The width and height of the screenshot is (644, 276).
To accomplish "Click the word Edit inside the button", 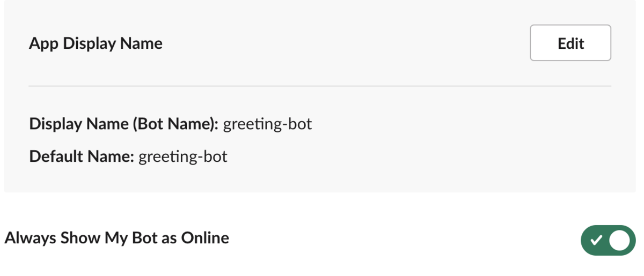I will point(570,43).
